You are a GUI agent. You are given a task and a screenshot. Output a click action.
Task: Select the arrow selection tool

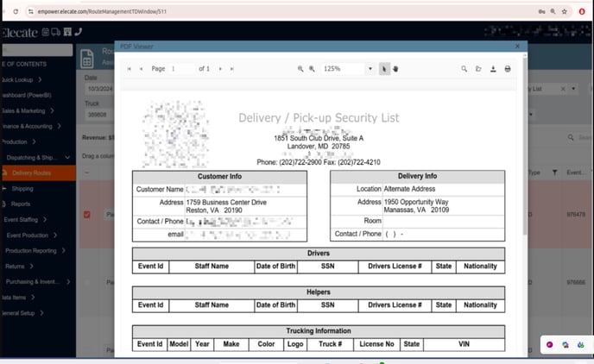pos(384,68)
